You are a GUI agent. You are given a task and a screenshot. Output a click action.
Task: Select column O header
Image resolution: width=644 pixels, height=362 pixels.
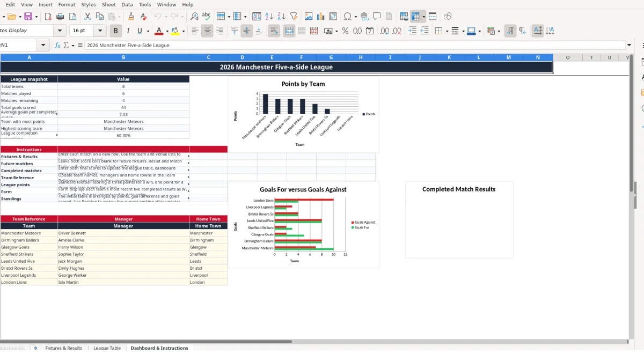567,57
